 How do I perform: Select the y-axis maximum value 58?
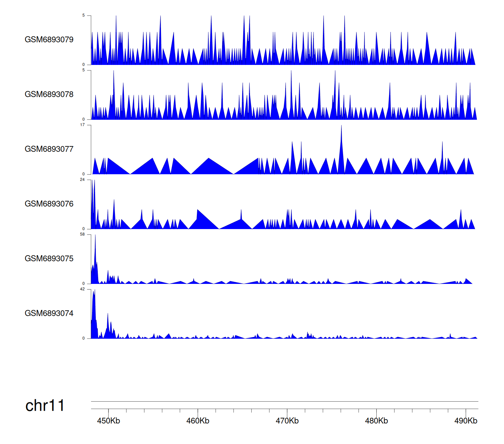pos(82,234)
